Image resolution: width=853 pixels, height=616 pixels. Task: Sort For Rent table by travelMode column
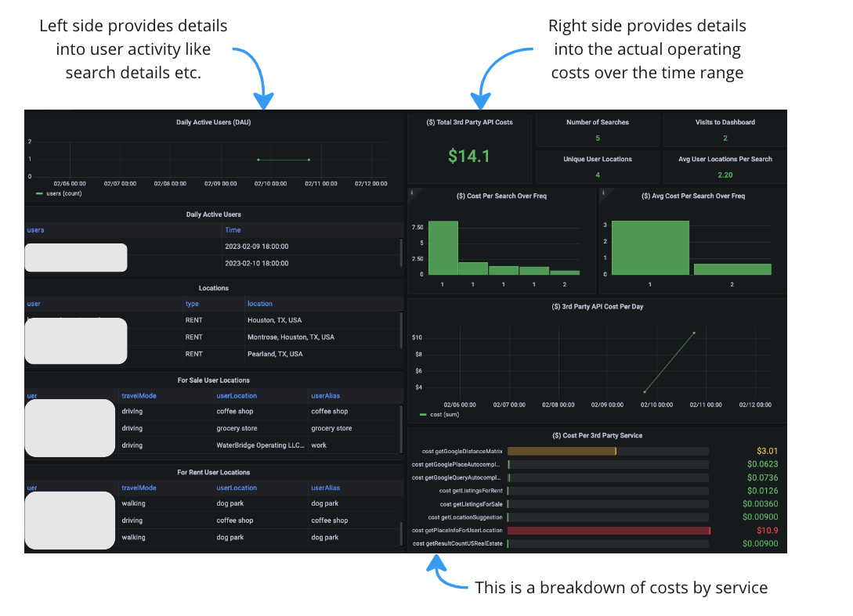(x=139, y=488)
